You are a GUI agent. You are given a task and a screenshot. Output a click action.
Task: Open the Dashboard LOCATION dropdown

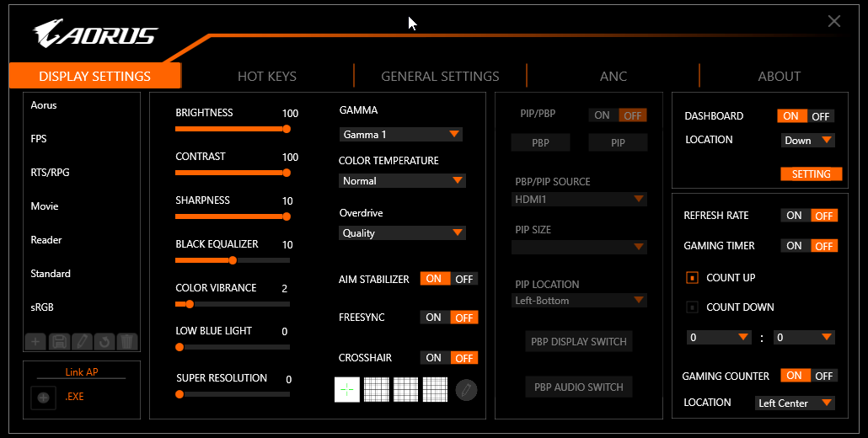(x=807, y=141)
